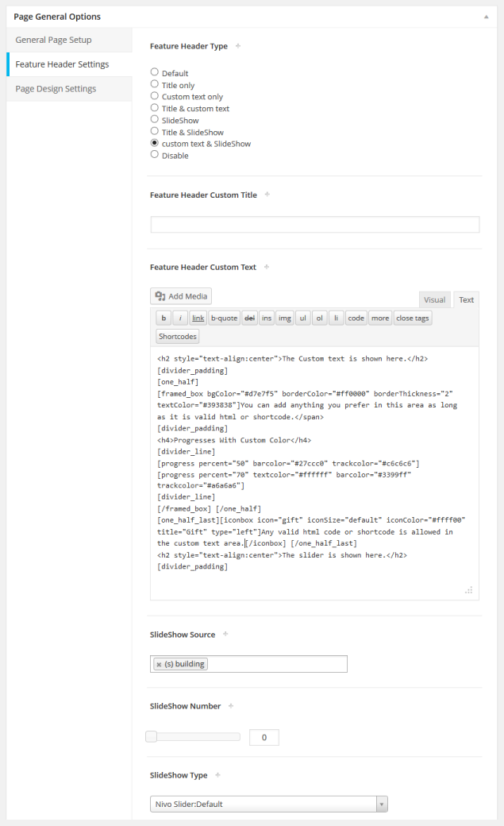Click the help plus icon beside Feature Header Type
The height and width of the screenshot is (826, 504).
238,46
